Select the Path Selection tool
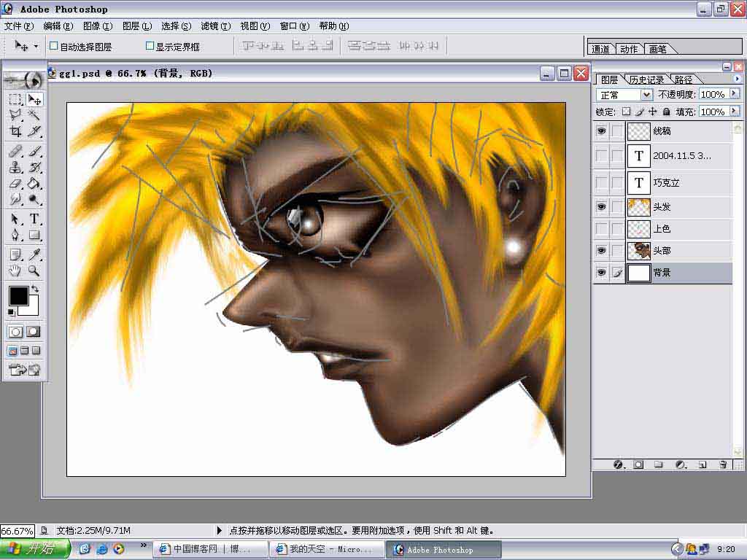The height and width of the screenshot is (560, 747). 15,219
